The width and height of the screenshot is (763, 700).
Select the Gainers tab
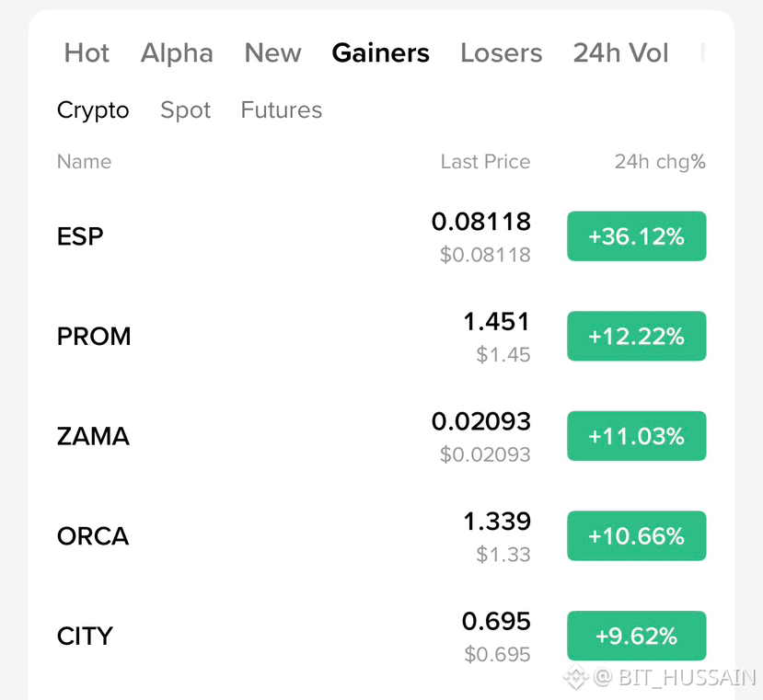(x=380, y=52)
